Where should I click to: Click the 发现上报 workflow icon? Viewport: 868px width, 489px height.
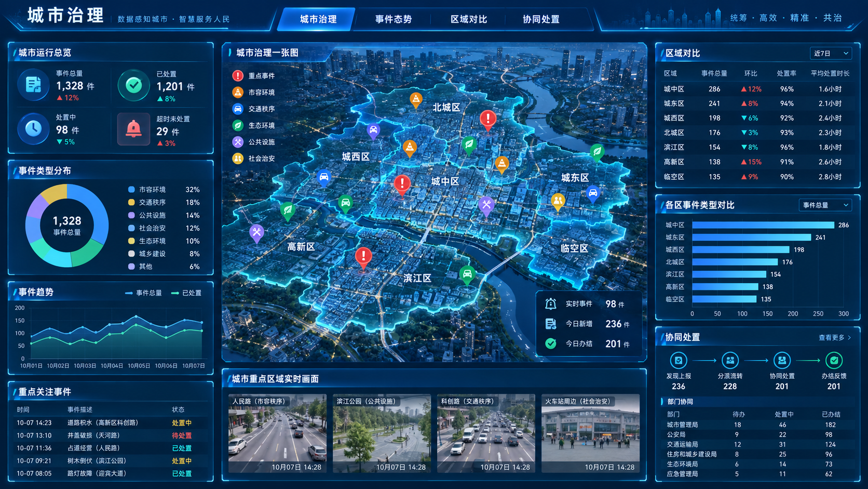(x=678, y=360)
